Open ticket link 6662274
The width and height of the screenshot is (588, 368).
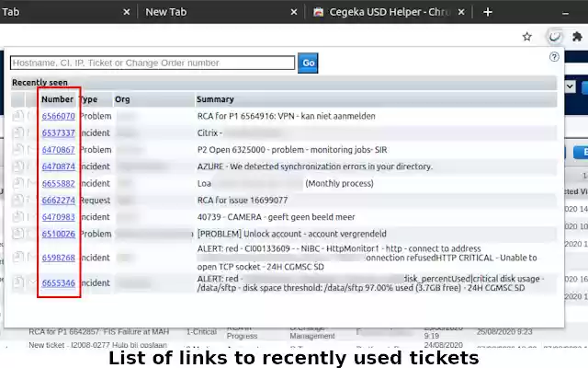coord(59,201)
